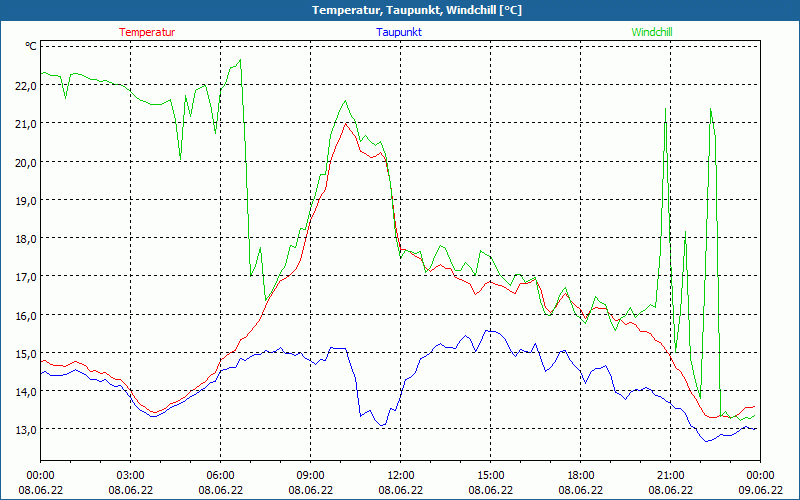The height and width of the screenshot is (500, 800).
Task: Click the 15:00 time axis label
Action: point(490,476)
